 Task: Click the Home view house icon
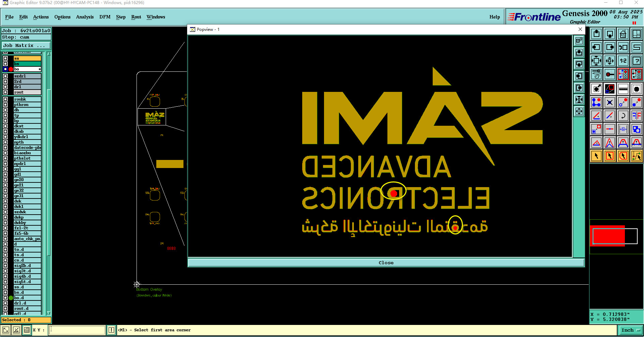[x=623, y=34]
